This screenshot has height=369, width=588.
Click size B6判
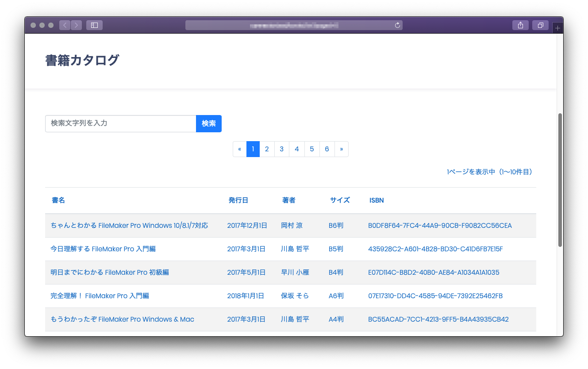(336, 226)
